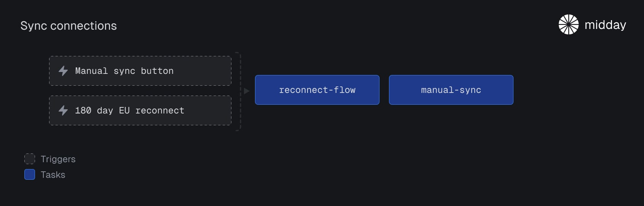Select the blue Tasks legend square
Image resolution: width=644 pixels, height=206 pixels.
pos(30,174)
